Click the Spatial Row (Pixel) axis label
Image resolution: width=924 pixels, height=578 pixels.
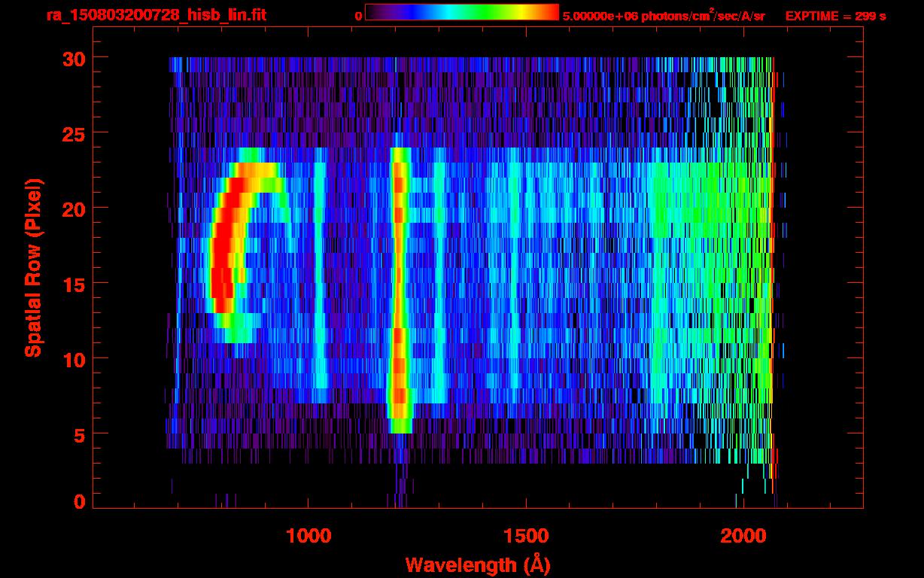click(32, 268)
